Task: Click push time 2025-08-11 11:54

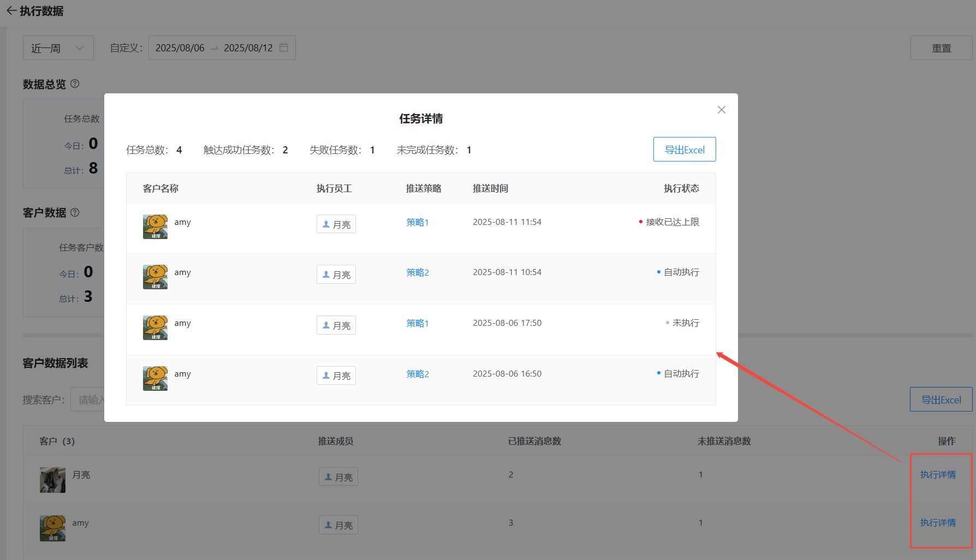Action: coord(507,222)
